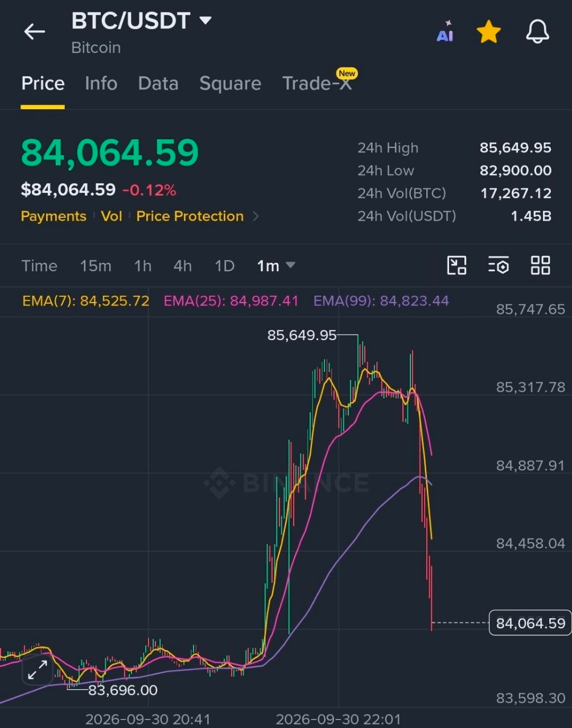Switch to the Square tab
This screenshot has width=572, height=728.
point(230,84)
